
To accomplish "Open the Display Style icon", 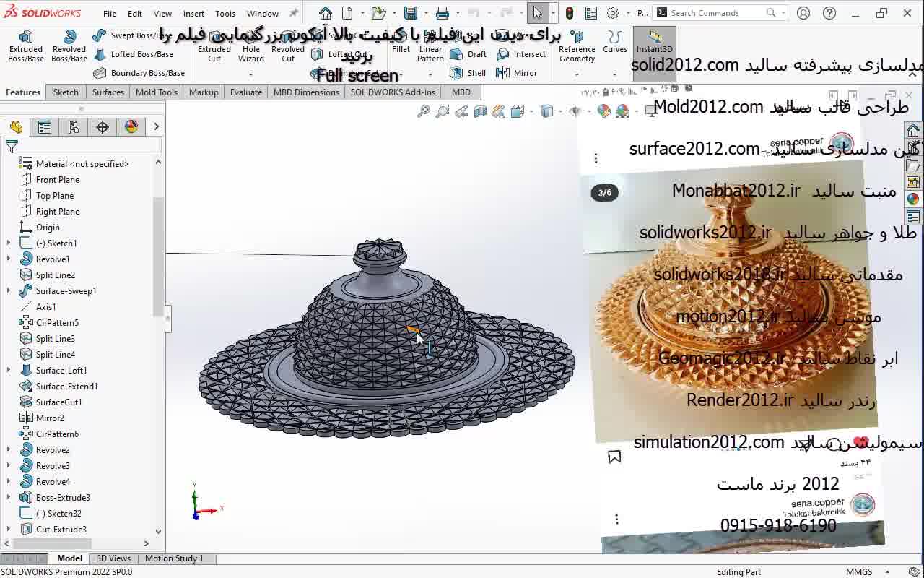I will 546,111.
